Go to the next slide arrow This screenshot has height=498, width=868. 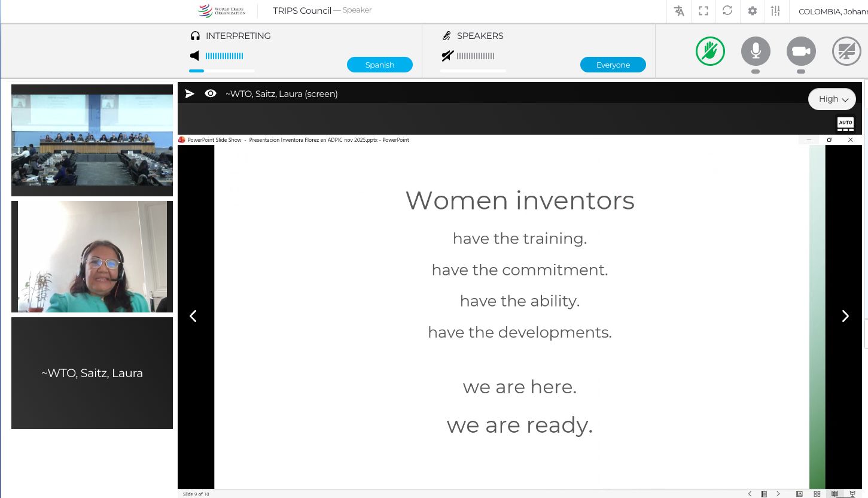[845, 316]
